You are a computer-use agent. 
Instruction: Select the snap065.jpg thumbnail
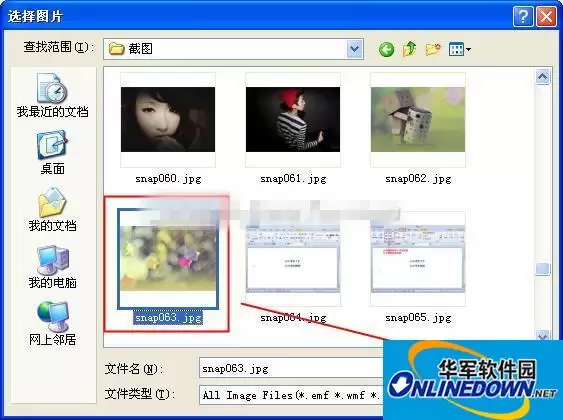(418, 259)
